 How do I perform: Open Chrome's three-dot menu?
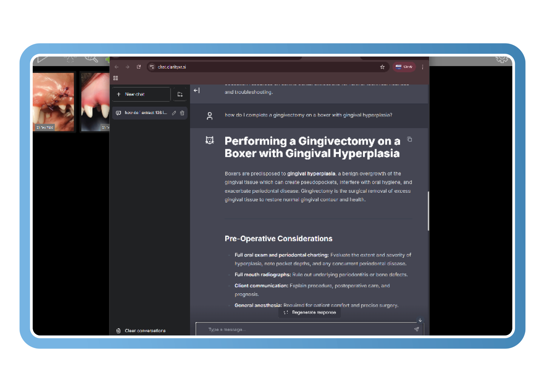coord(423,67)
